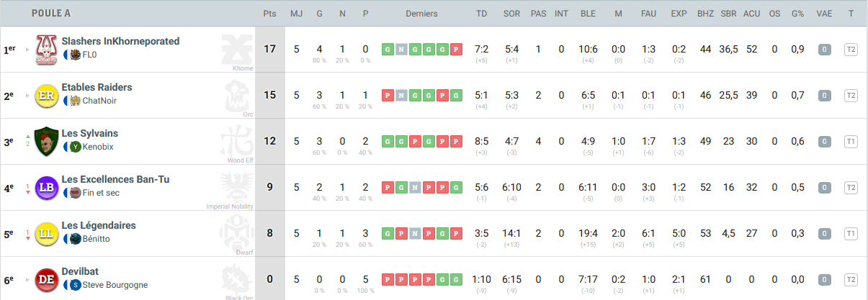
Task: Click the Khorne race icon
Action: [237, 50]
